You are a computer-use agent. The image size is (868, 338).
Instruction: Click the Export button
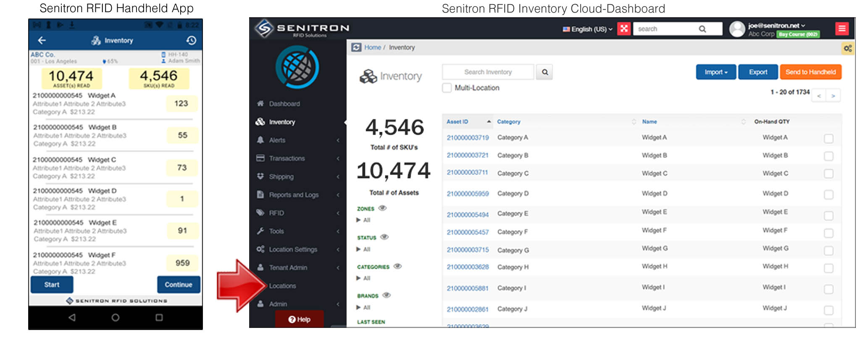point(758,72)
